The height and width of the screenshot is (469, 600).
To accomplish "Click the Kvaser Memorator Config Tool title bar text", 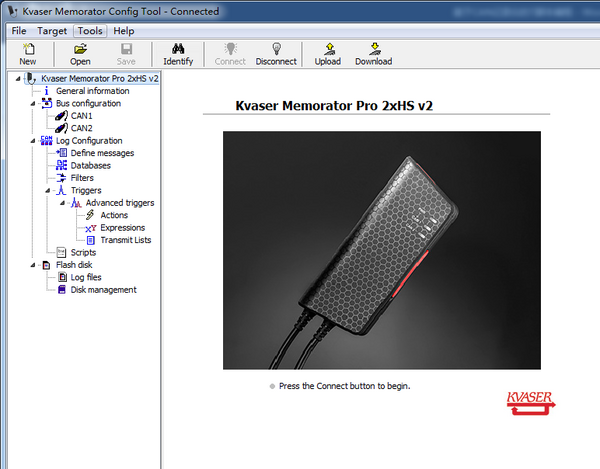I will pyautogui.click(x=121, y=11).
